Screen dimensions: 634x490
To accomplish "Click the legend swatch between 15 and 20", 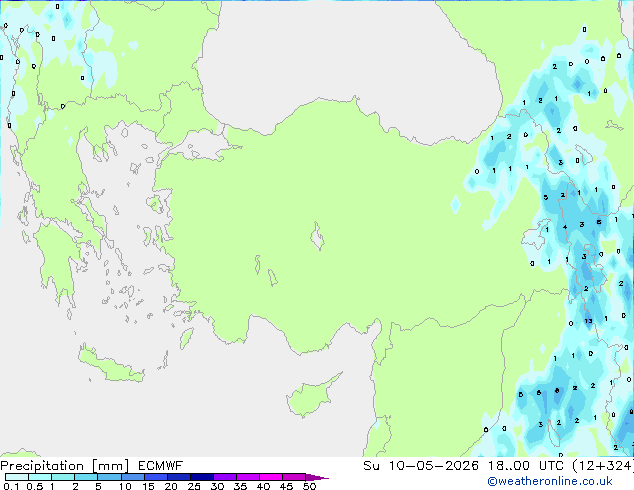I will (x=155, y=477).
